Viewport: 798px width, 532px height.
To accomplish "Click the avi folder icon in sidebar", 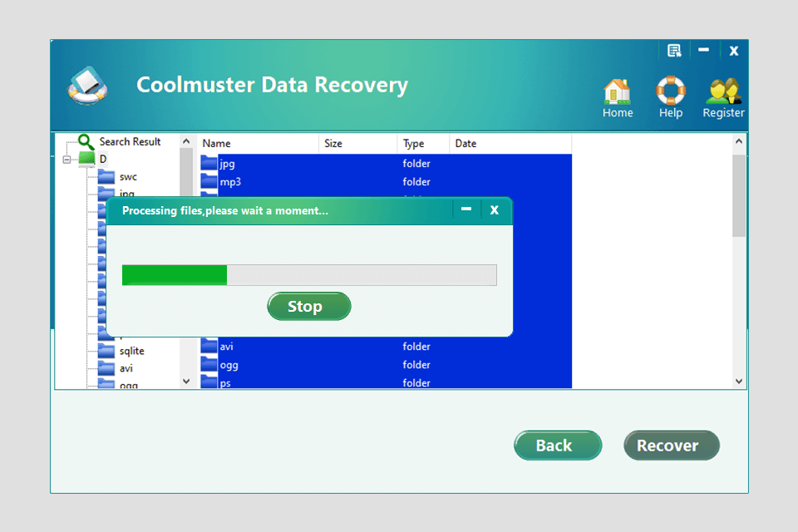I will click(x=107, y=367).
